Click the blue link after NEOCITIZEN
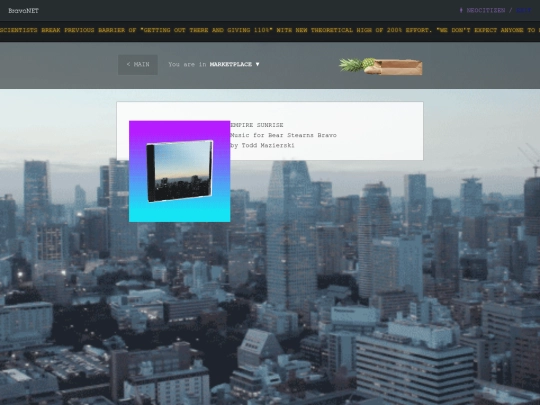540x405 pixels. click(523, 11)
